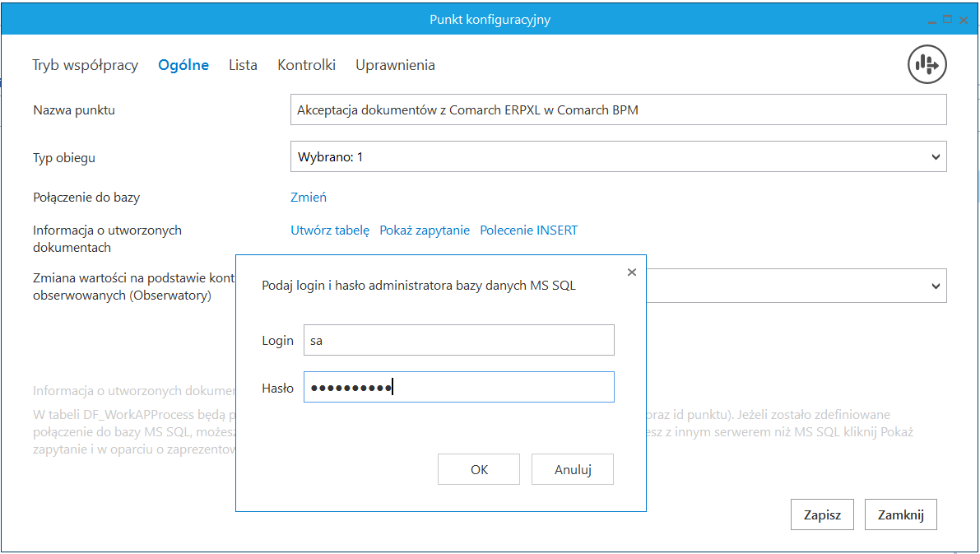Click into the Hasło password field
980x554 pixels.
coord(458,387)
